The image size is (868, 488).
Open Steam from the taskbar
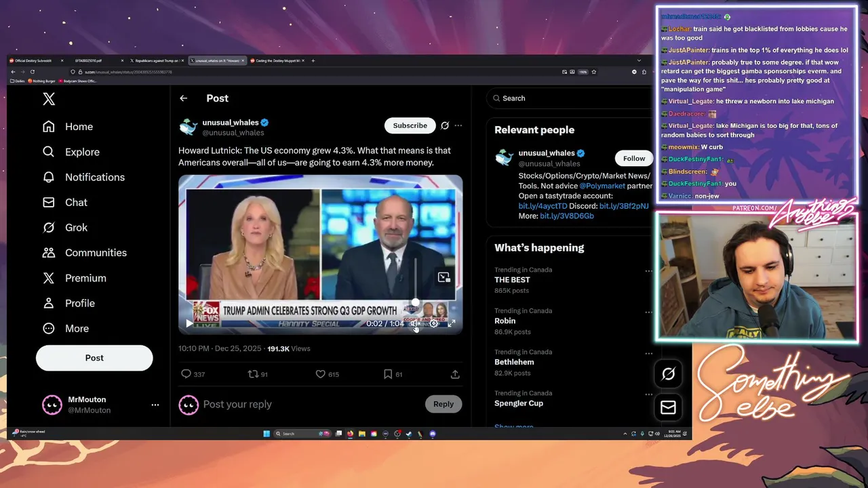point(409,434)
